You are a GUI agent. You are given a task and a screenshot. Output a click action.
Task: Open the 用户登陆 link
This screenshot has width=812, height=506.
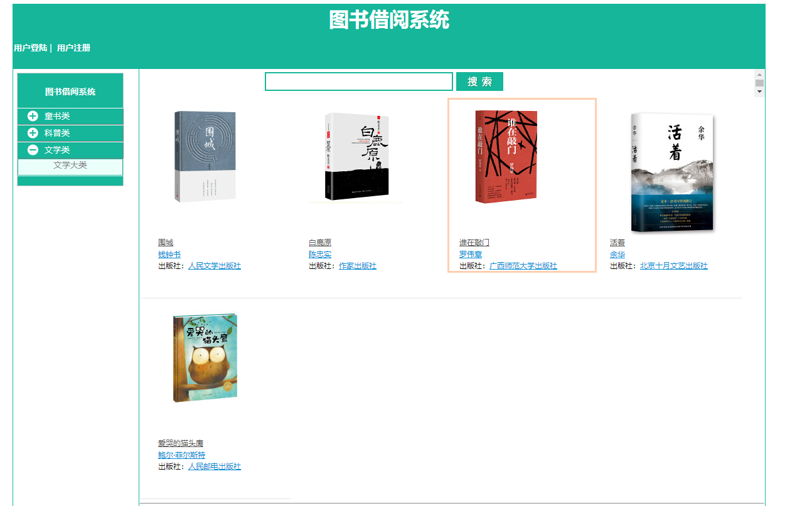pyautogui.click(x=31, y=48)
